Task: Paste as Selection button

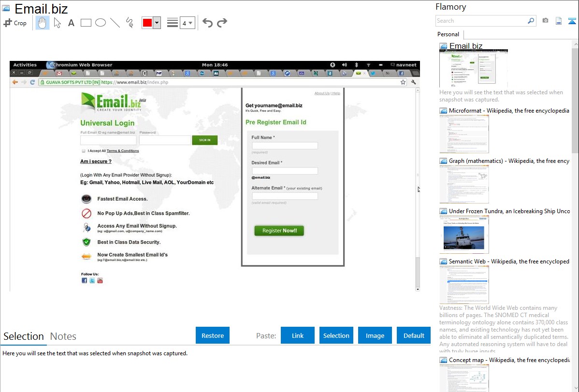Action: (x=336, y=335)
